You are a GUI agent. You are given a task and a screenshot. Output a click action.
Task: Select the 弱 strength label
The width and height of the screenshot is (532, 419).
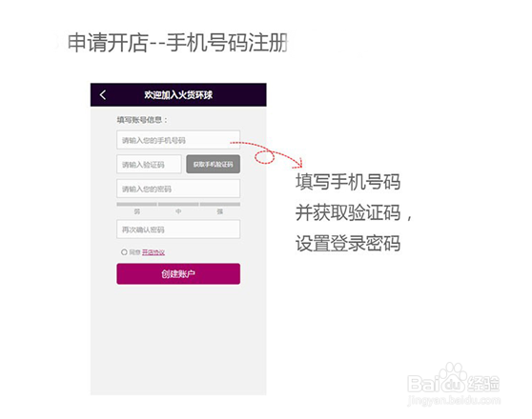click(136, 211)
